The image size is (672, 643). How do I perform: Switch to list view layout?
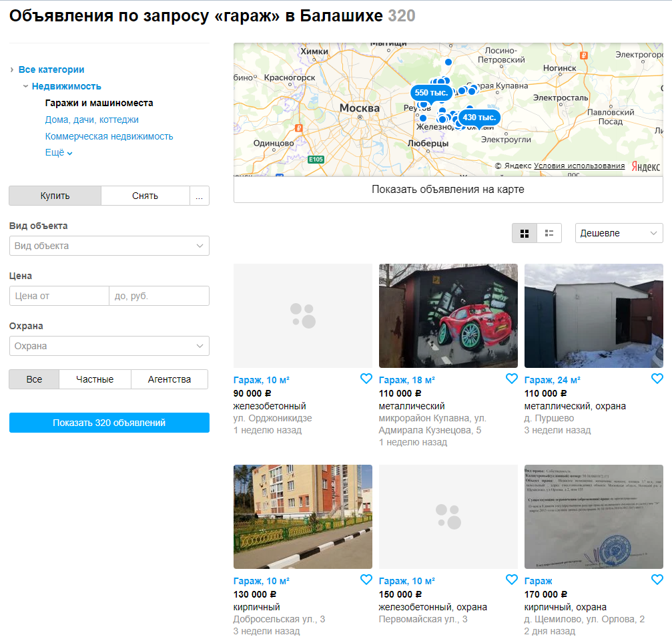click(x=549, y=233)
